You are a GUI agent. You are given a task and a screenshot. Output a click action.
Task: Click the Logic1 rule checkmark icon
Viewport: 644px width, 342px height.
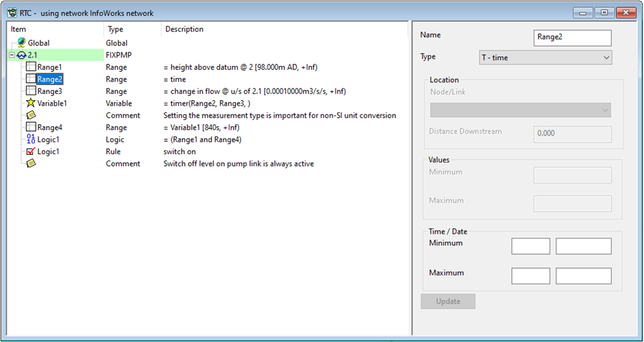coord(31,151)
